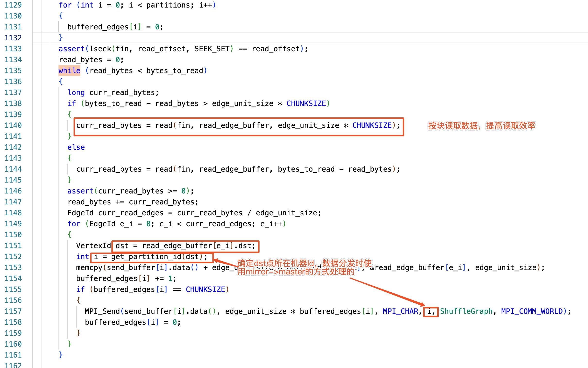Viewport: 588px width, 368px height.
Task: Click 'CHUNKSIZE' on the if line 1138
Action: (306, 104)
